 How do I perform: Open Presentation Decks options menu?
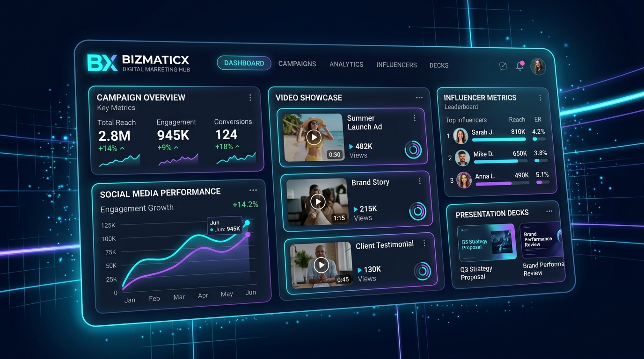point(549,211)
